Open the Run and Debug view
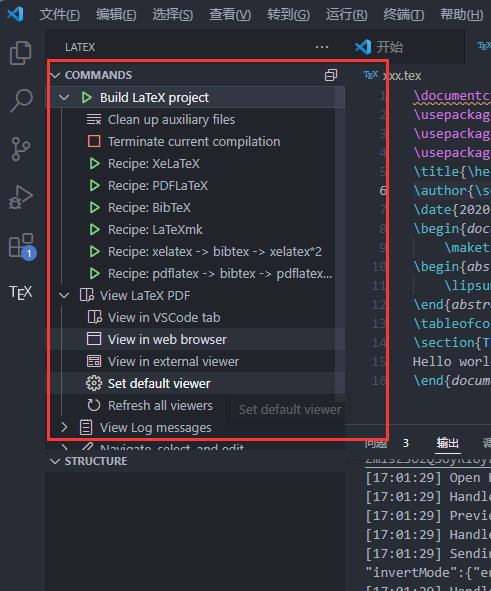Image resolution: width=491 pixels, height=591 pixels. pyautogui.click(x=21, y=197)
